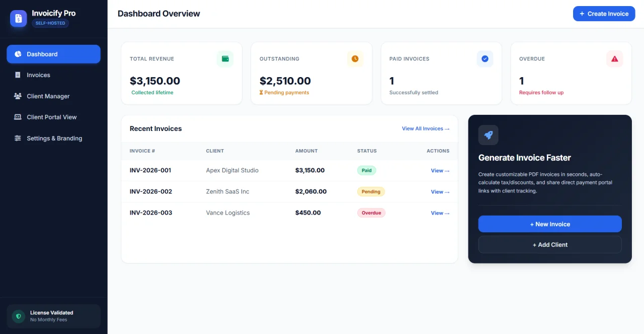The image size is (644, 334).
Task: Click the blue checkmark icon on Paid Invoices
Action: [x=485, y=59]
